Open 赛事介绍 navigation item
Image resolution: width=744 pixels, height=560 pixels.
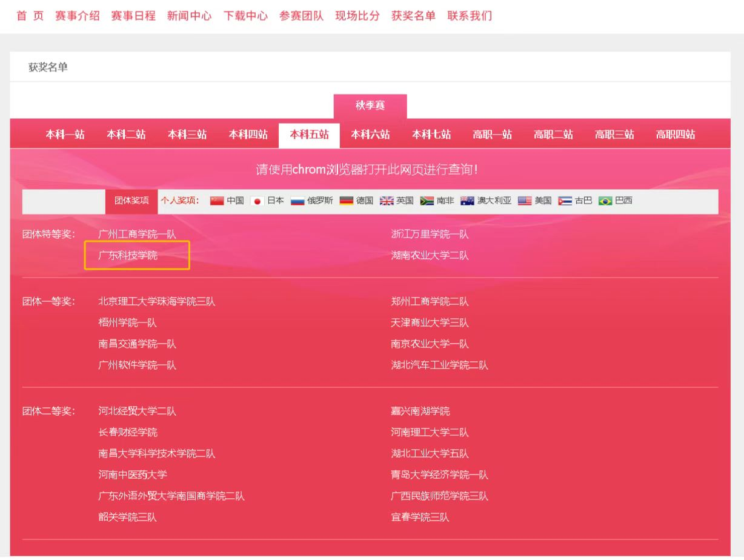[78, 16]
